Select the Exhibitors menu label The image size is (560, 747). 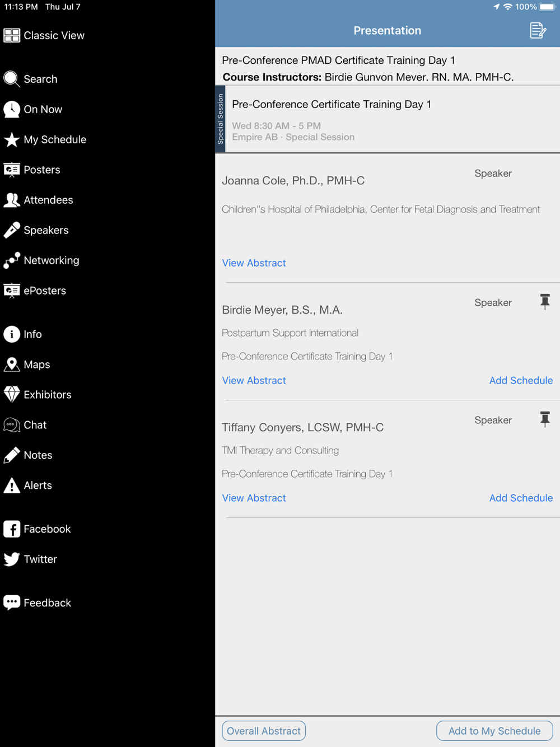coord(48,395)
